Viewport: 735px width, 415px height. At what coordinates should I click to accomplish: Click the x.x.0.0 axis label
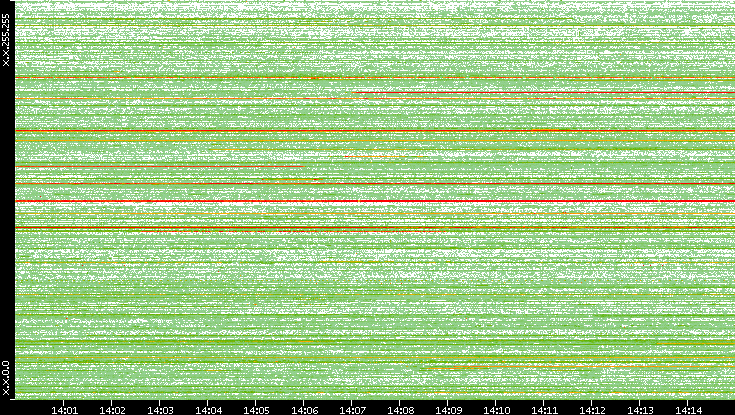click(6, 378)
